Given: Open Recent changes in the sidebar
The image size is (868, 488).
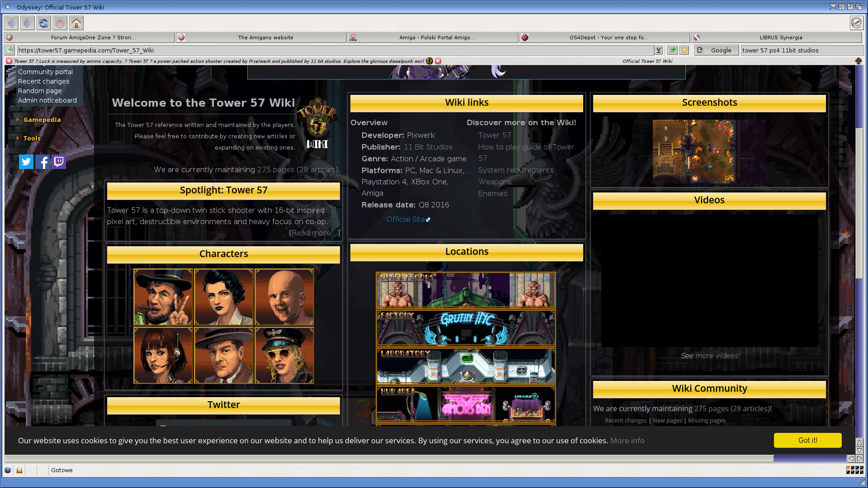Looking at the screenshot, I should 43,81.
